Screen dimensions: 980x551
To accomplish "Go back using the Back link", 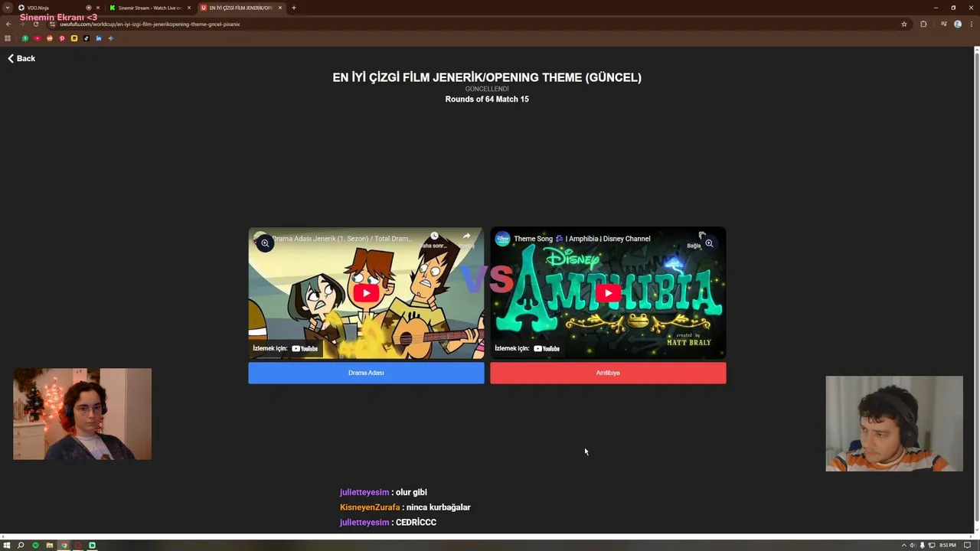I will coord(21,58).
